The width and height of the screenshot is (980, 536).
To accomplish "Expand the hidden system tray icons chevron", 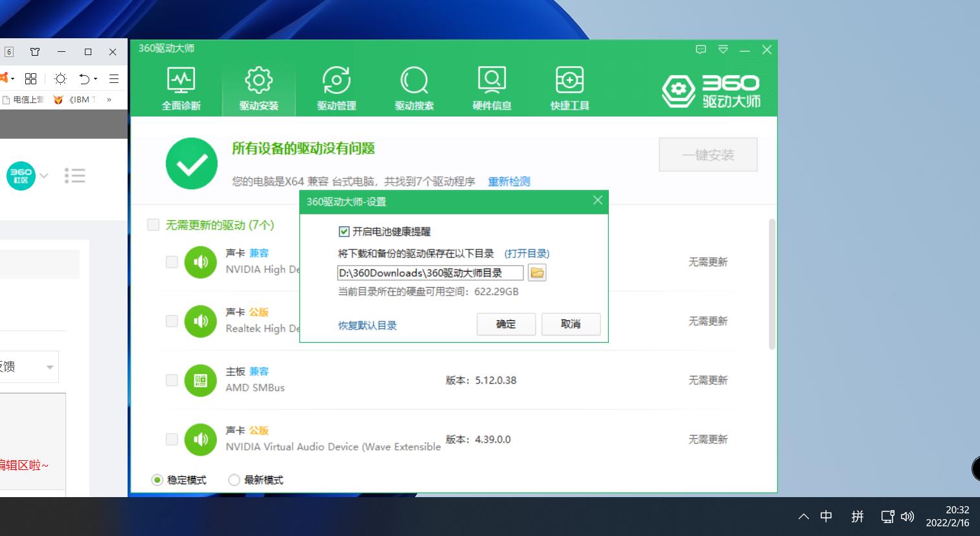I will click(x=803, y=517).
